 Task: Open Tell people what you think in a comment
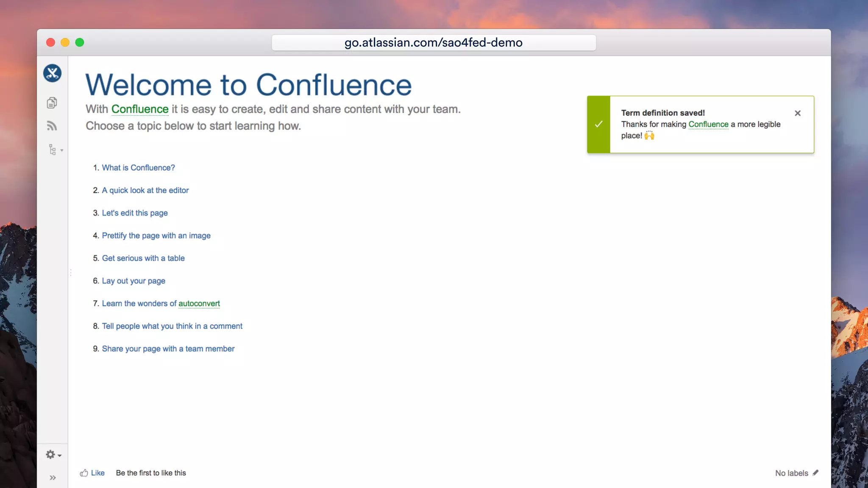[172, 326]
